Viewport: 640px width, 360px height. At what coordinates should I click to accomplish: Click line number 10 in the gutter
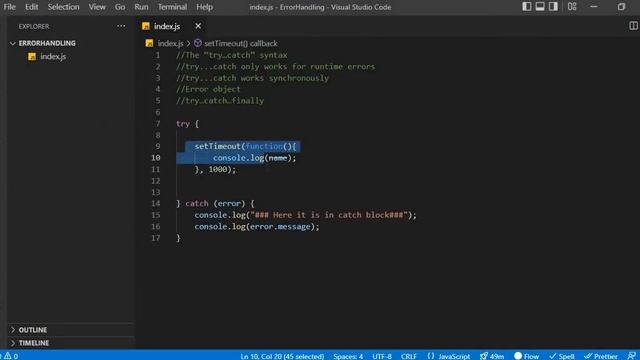tap(156, 158)
